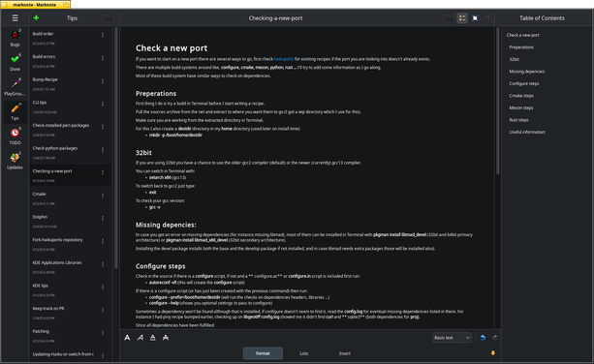Open the Done notebook
This screenshot has height=364, width=594.
point(15,63)
